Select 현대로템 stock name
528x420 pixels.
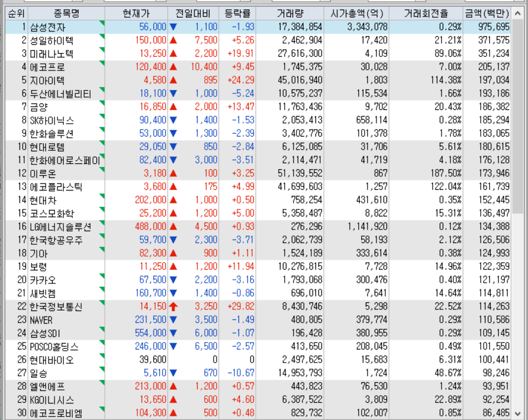click(47, 147)
